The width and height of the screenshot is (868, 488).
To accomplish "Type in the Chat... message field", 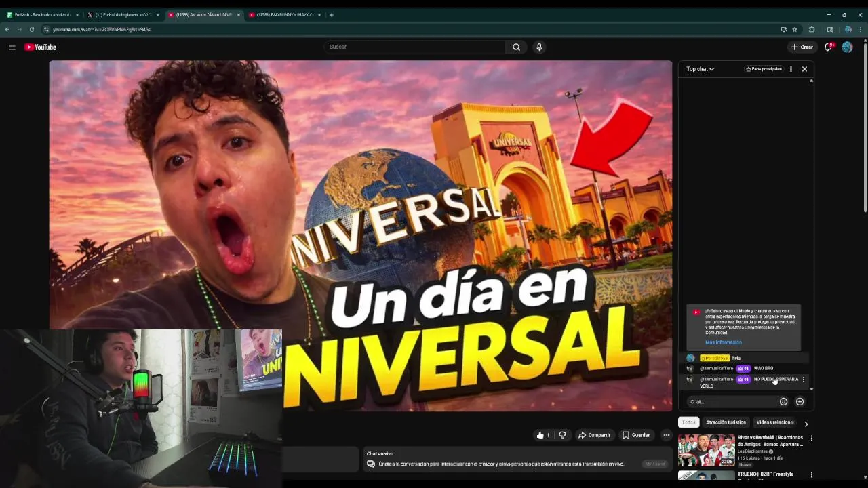I will point(731,401).
